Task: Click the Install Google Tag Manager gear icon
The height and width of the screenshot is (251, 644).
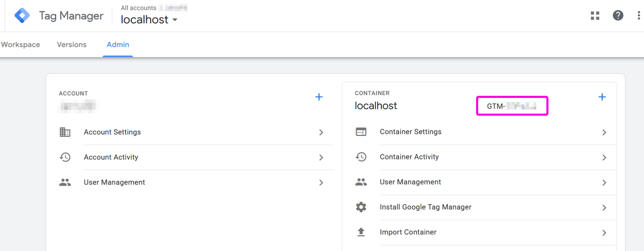Action: (361, 207)
